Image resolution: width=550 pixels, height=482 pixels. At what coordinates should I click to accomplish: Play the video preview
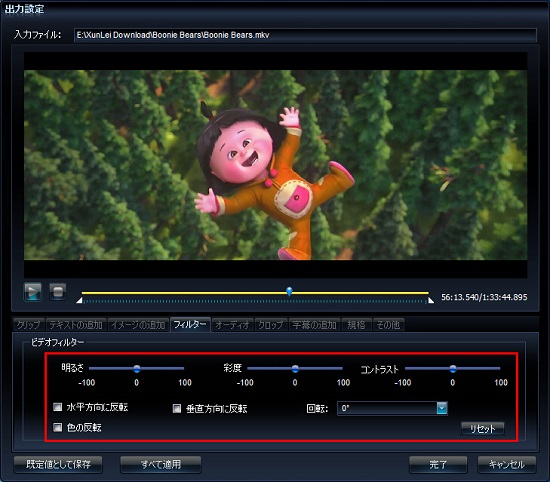[33, 292]
